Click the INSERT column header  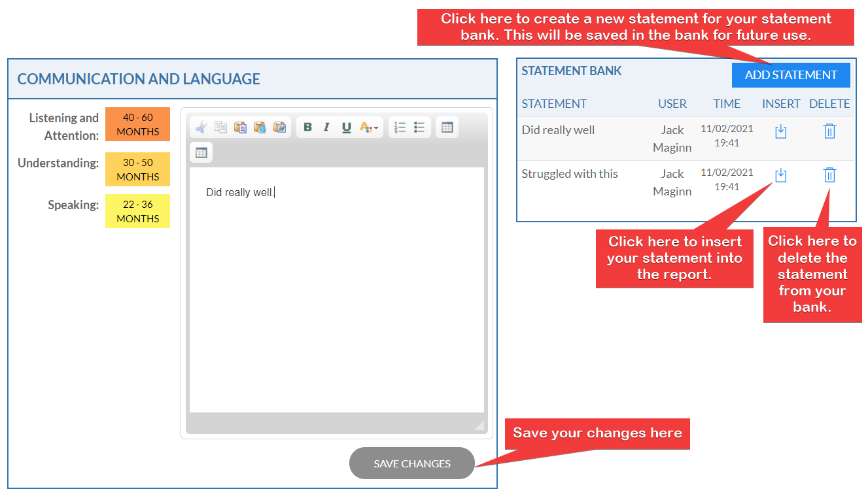pos(781,103)
